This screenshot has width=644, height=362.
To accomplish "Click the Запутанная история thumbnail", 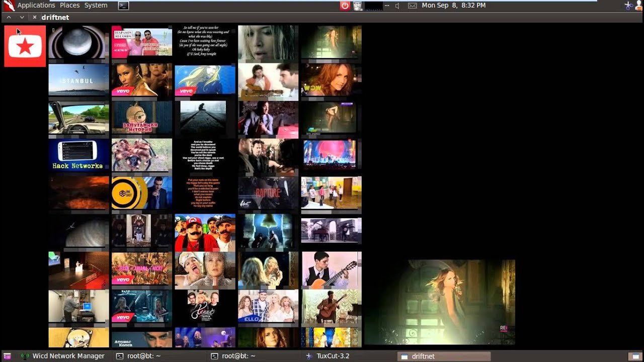I will [142, 118].
